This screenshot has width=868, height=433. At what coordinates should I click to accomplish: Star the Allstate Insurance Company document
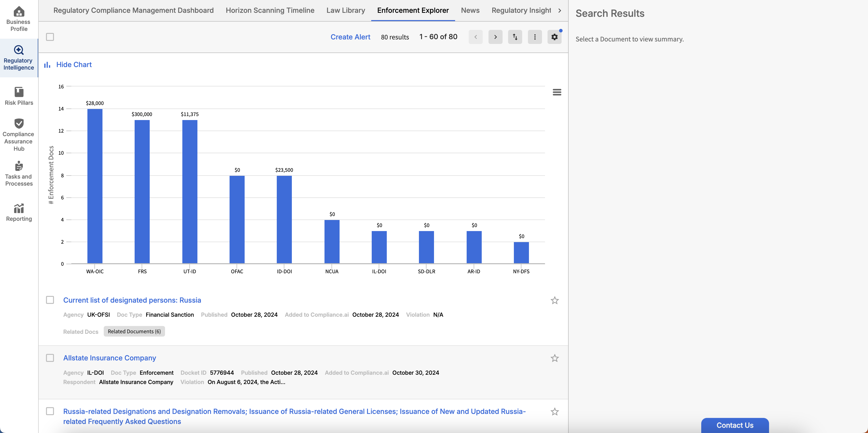tap(555, 358)
